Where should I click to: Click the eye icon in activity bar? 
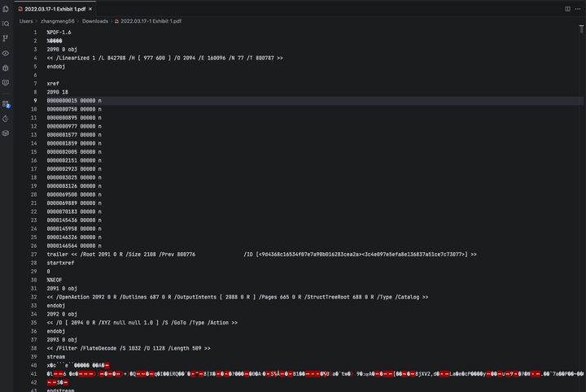pos(6,53)
